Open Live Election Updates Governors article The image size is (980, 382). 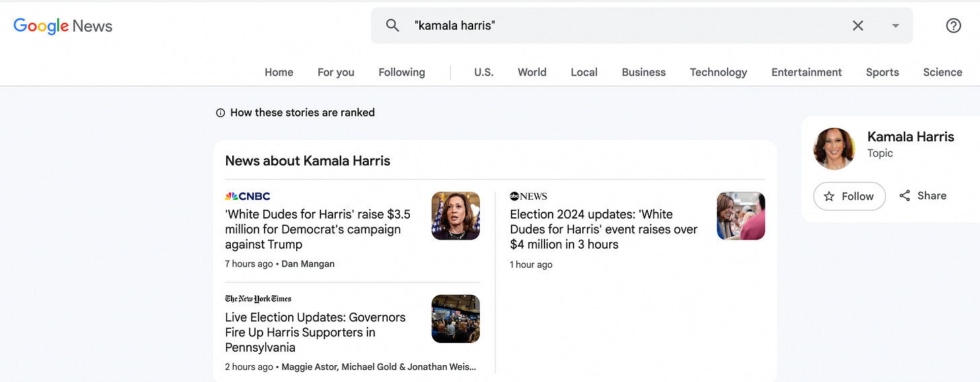point(316,332)
